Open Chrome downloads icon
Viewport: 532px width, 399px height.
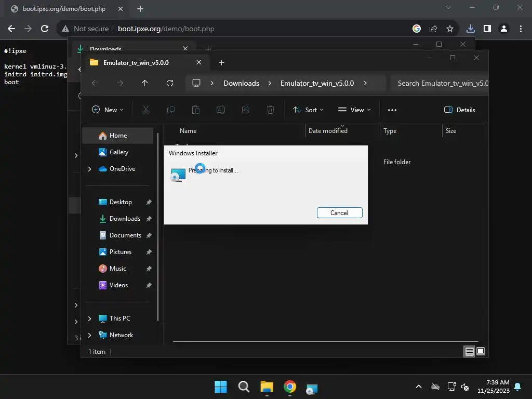470,29
